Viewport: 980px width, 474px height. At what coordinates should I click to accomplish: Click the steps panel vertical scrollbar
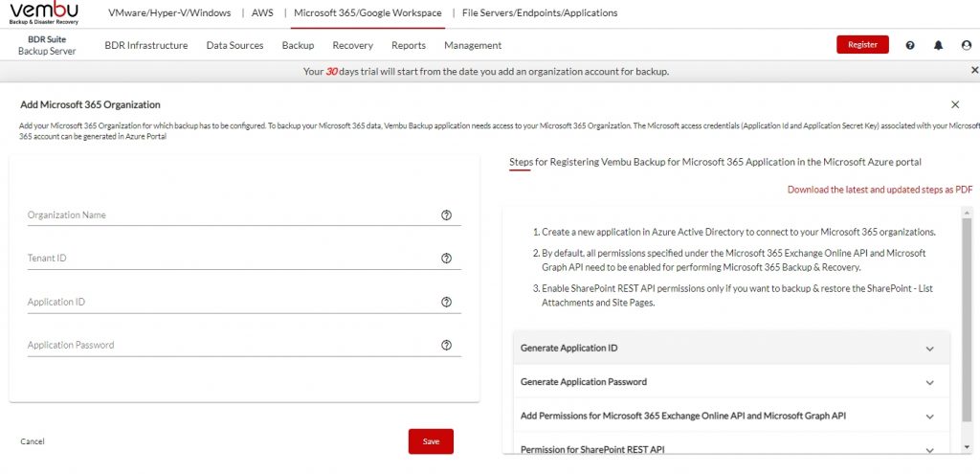(968, 319)
